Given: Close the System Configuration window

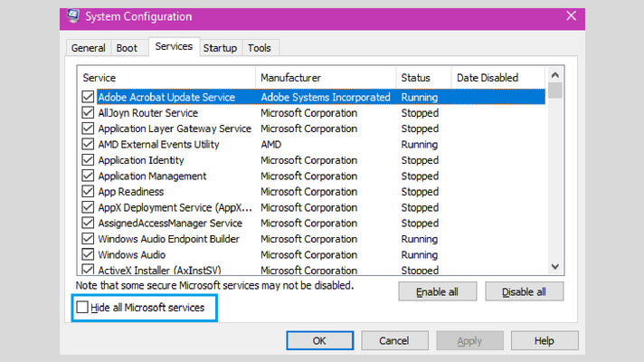Looking at the screenshot, I should (571, 16).
